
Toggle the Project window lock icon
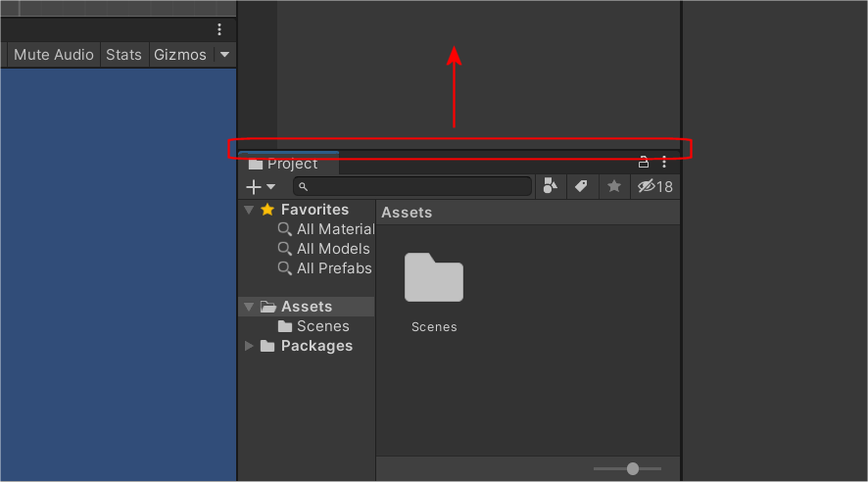pyautogui.click(x=644, y=163)
